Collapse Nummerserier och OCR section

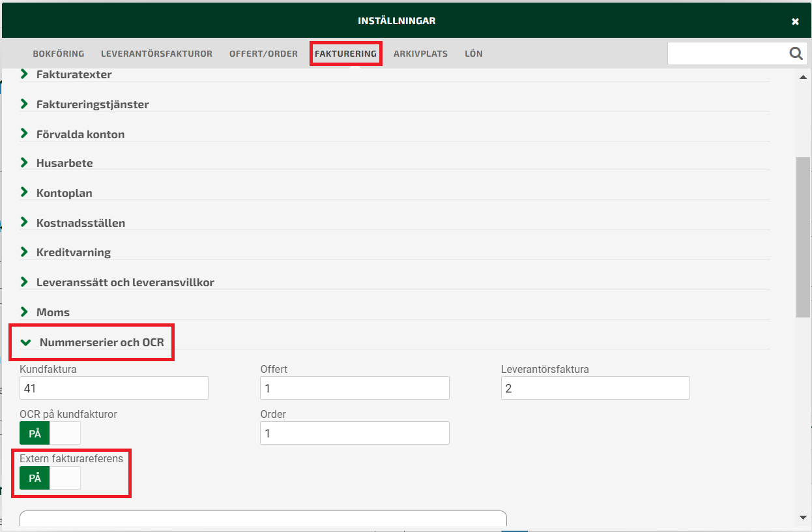[x=27, y=342]
